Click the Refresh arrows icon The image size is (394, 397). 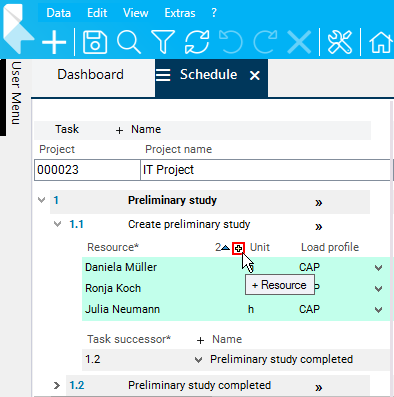click(x=197, y=42)
